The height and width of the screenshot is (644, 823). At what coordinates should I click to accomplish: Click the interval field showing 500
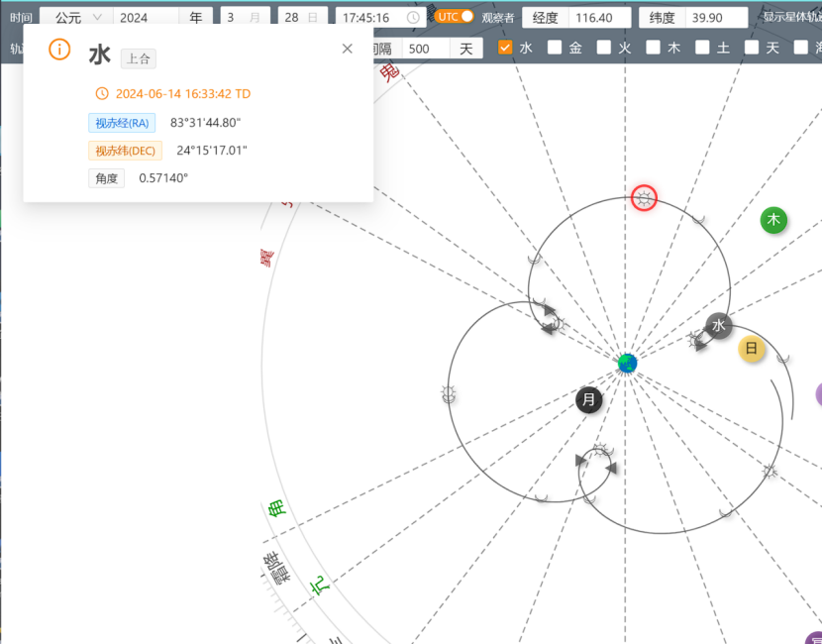tap(424, 49)
